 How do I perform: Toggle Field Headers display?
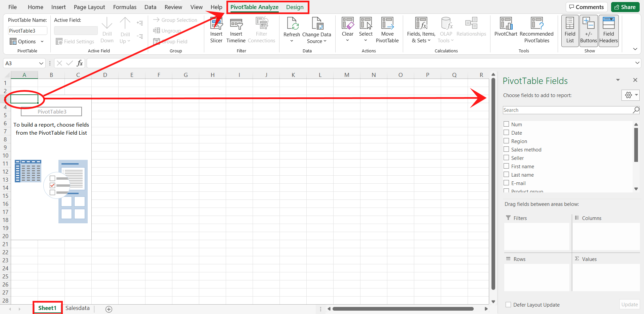tap(608, 31)
